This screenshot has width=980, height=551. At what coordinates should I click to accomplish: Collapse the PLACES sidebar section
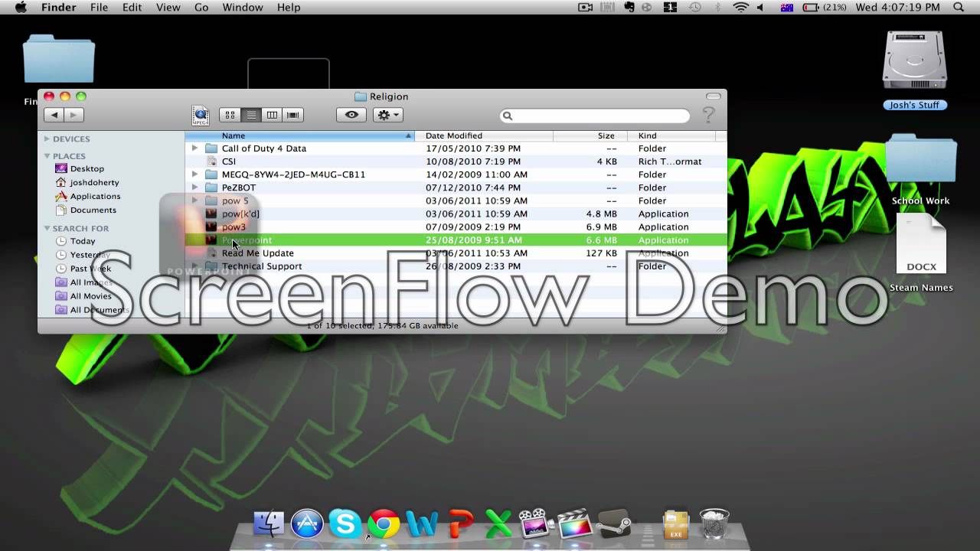point(47,155)
